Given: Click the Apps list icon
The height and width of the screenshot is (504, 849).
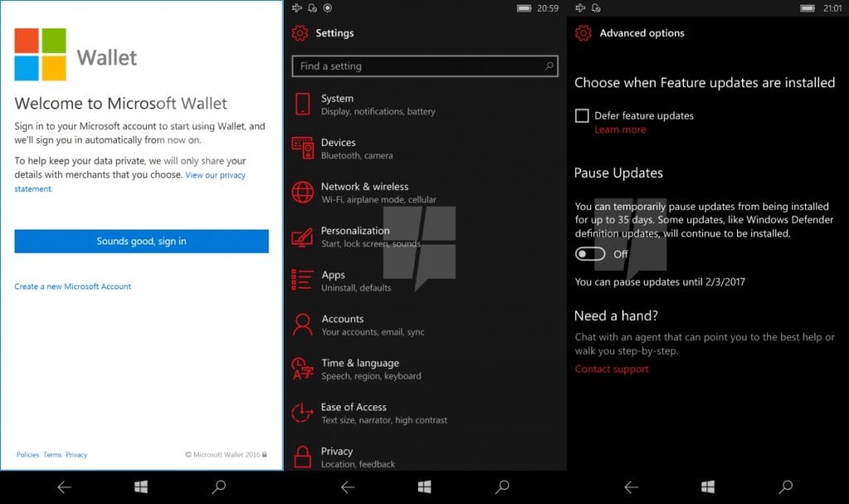Looking at the screenshot, I should click(303, 280).
